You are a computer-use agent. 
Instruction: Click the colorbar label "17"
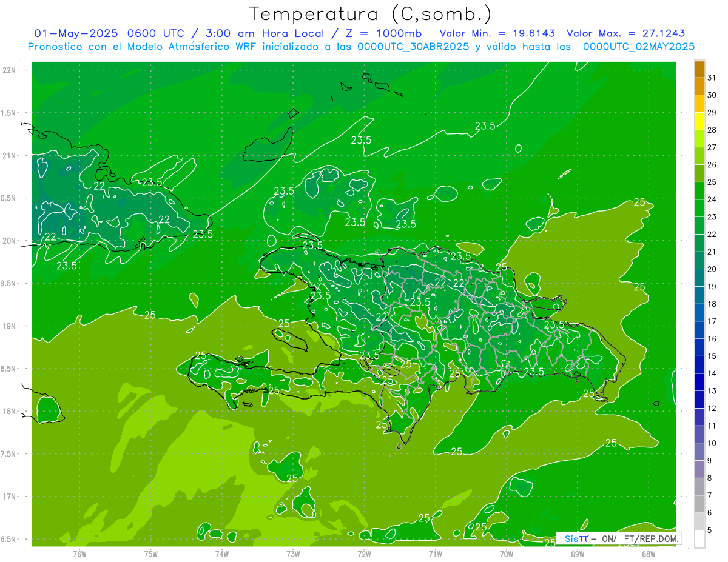coord(712,321)
